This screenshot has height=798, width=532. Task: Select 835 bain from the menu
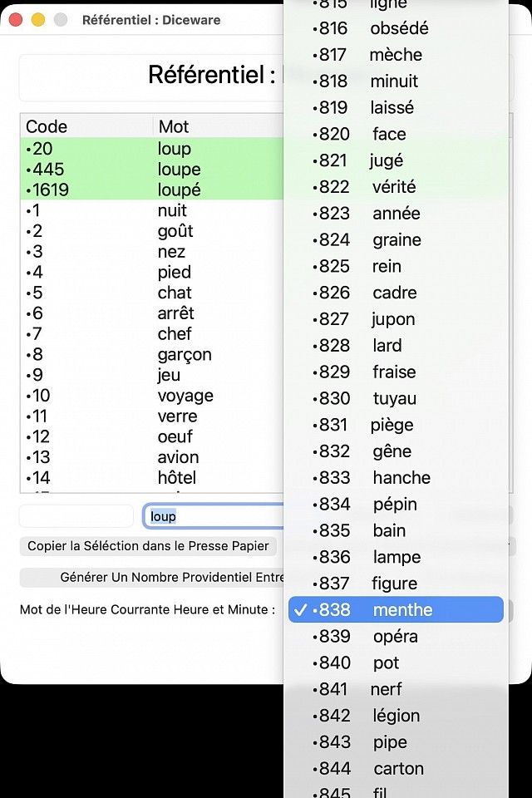tap(396, 530)
